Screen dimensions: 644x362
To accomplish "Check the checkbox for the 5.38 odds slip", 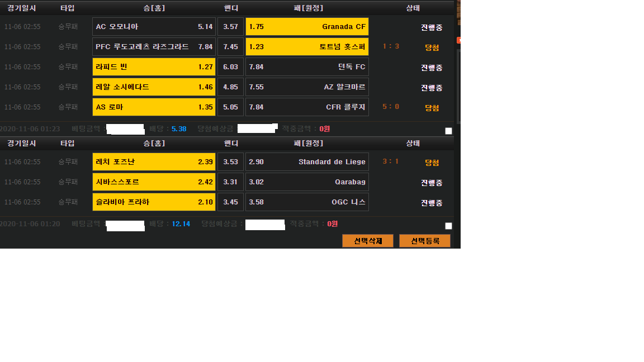I will (448, 131).
